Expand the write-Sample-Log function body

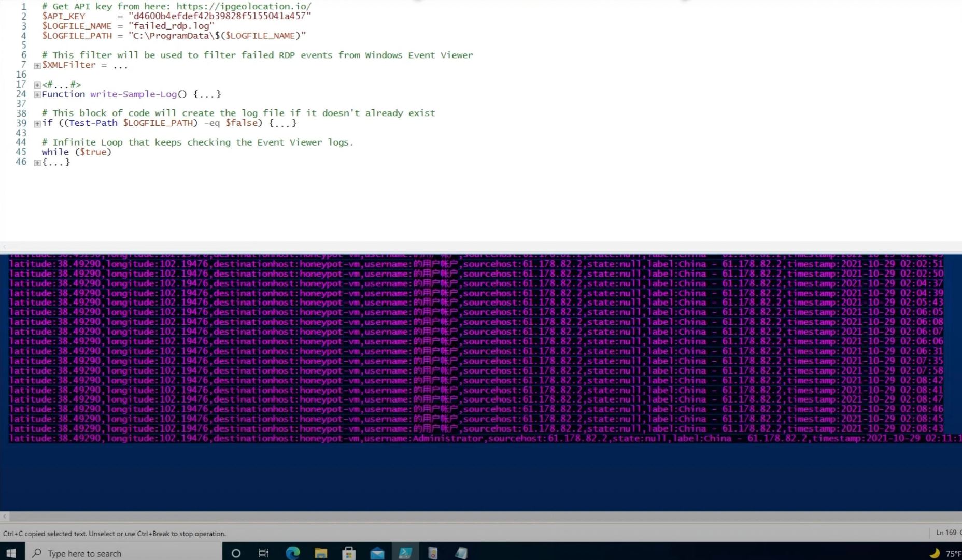37,95
